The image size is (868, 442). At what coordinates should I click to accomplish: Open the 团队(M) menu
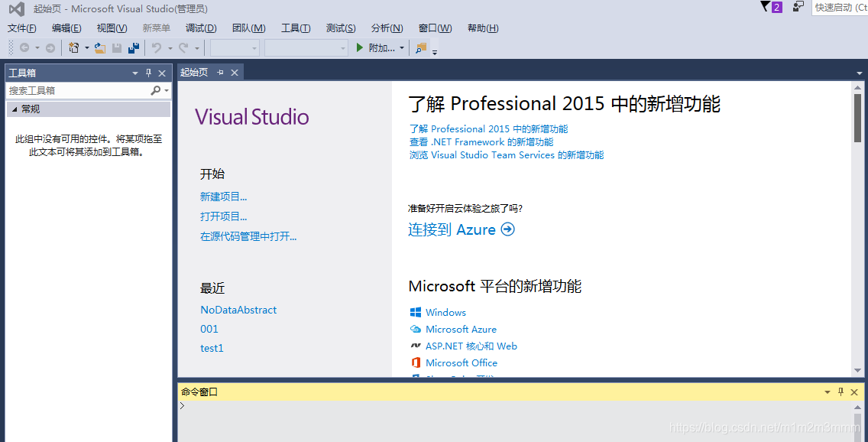pyautogui.click(x=248, y=28)
